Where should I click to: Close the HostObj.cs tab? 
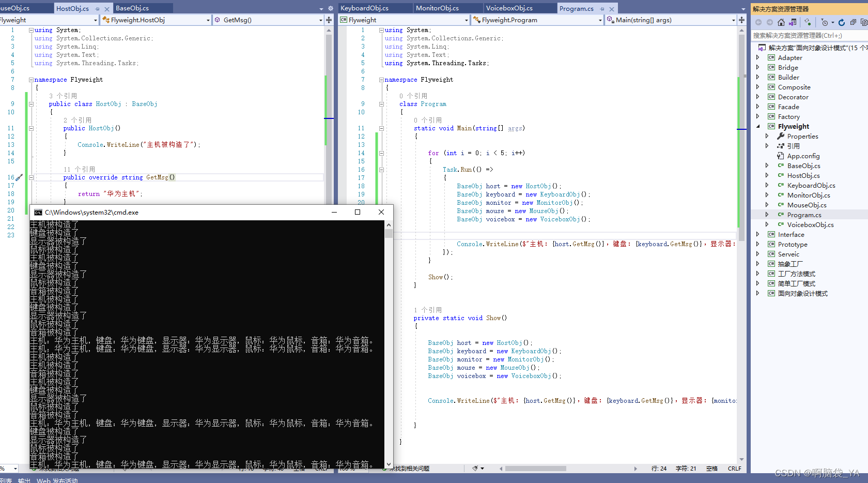(107, 9)
